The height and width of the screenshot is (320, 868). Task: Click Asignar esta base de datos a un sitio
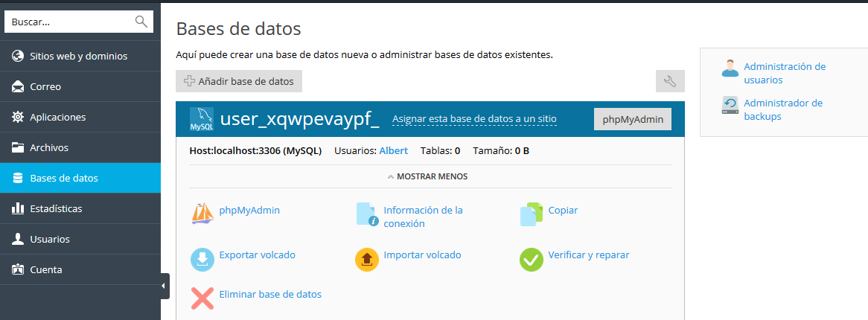[x=474, y=119]
